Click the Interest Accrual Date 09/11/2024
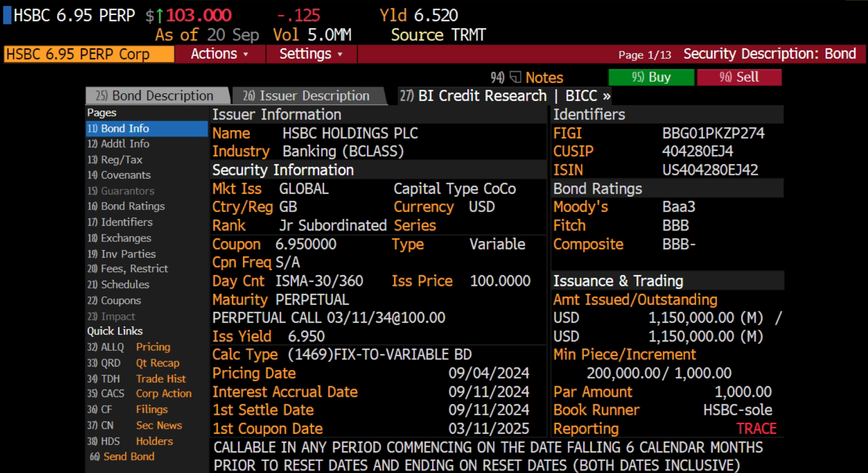The image size is (868, 473). [489, 392]
